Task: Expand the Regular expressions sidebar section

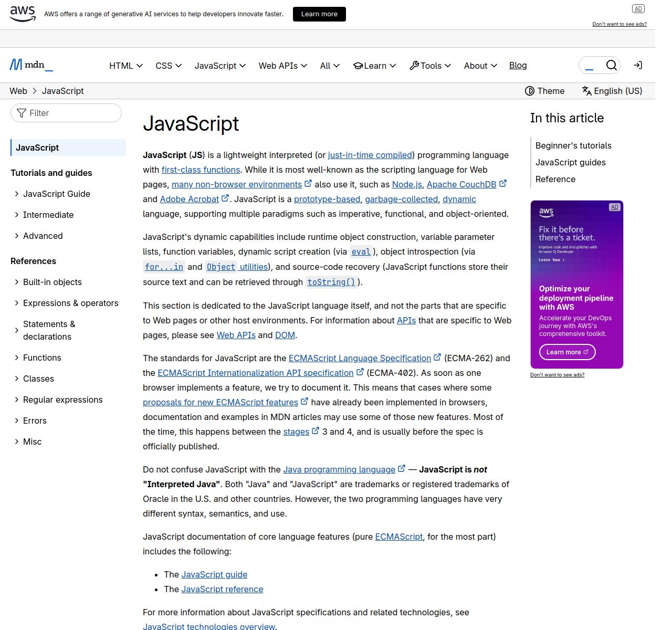Action: click(17, 400)
